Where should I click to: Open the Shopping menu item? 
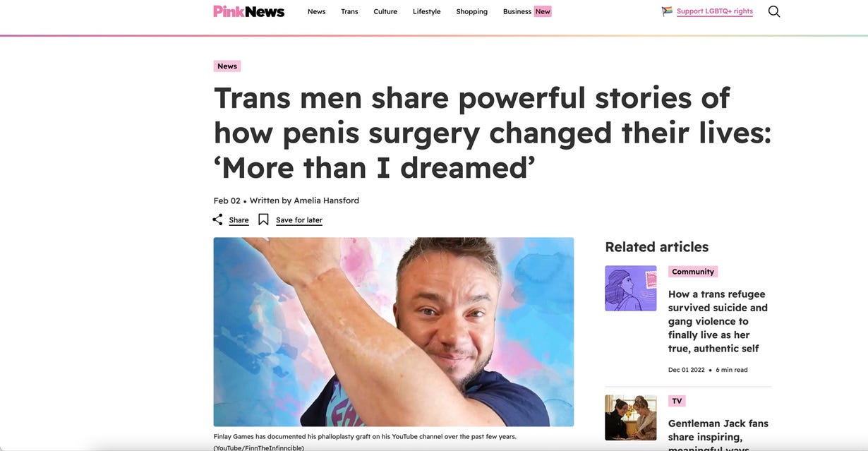[x=471, y=11]
